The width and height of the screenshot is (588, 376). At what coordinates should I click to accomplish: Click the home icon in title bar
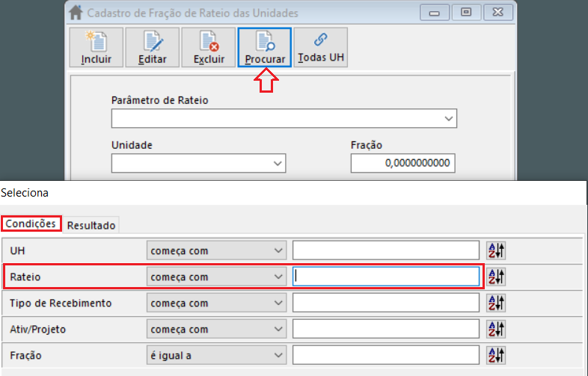(x=76, y=13)
